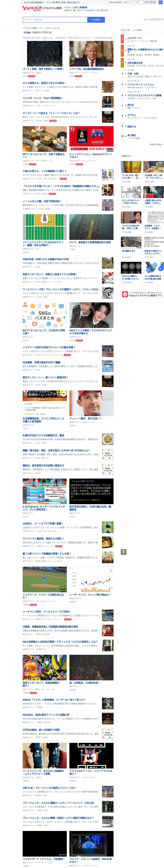Open the SNSのバズまとめ illustration card image

click(45, 315)
